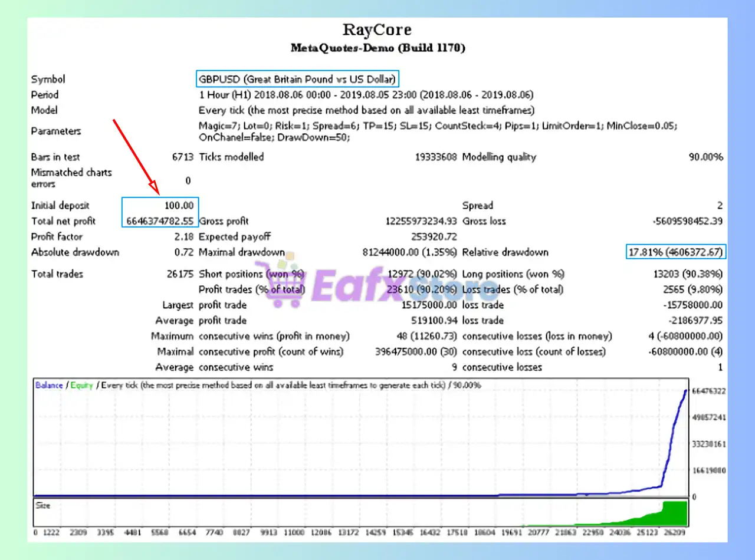Screen dimensions: 755x560
Task: Click the highlighted Relative drawdown value
Action: pyautogui.click(x=675, y=252)
